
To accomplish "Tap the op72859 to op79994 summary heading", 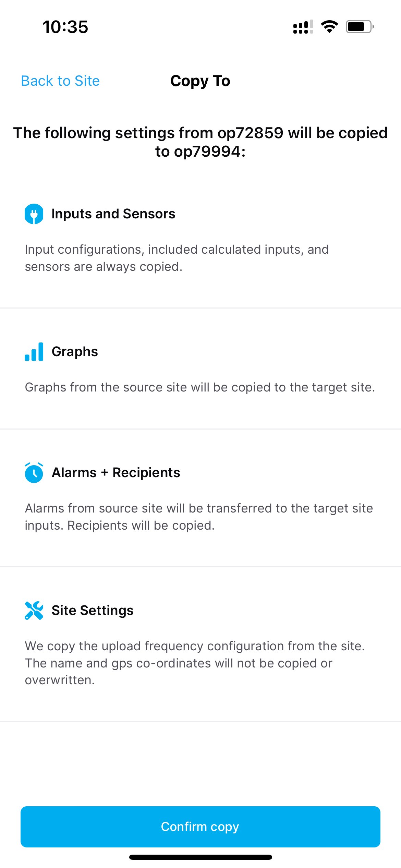I will pyautogui.click(x=200, y=142).
